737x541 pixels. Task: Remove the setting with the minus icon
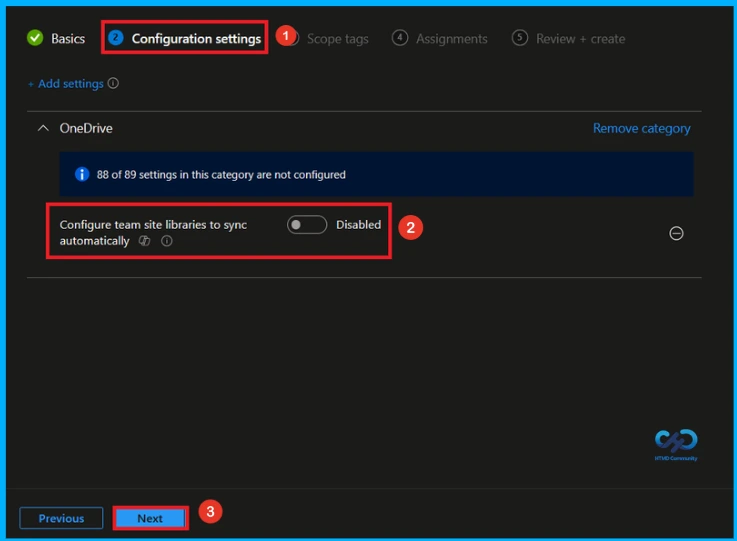point(676,233)
